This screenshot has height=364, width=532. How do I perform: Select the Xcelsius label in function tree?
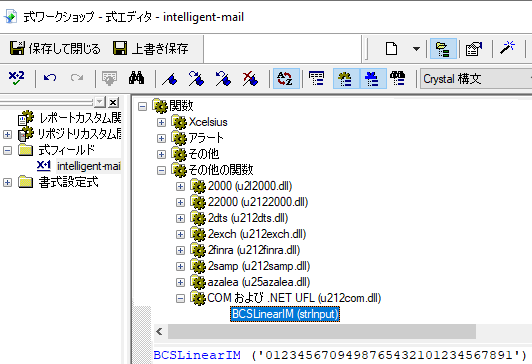208,122
